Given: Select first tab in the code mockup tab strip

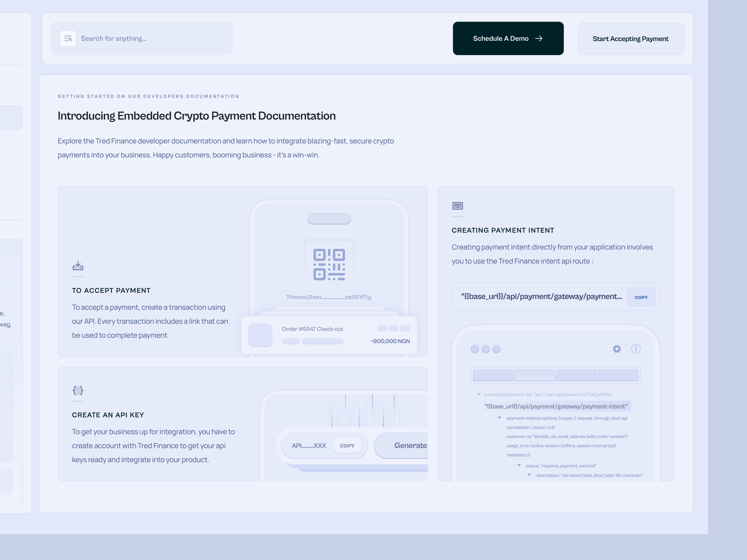Looking at the screenshot, I should pos(493,375).
